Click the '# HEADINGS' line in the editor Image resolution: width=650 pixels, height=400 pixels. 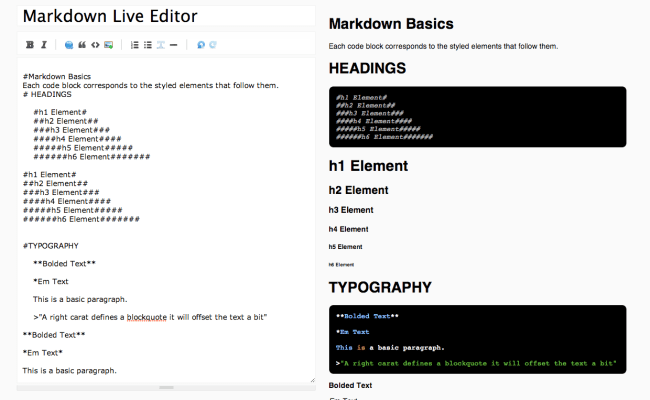click(47, 94)
